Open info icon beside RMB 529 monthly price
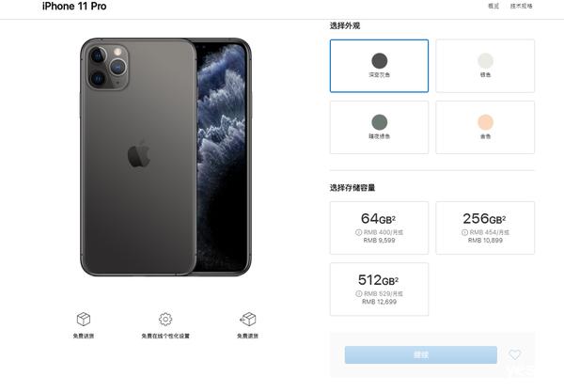This screenshot has width=564, height=392. click(x=359, y=294)
